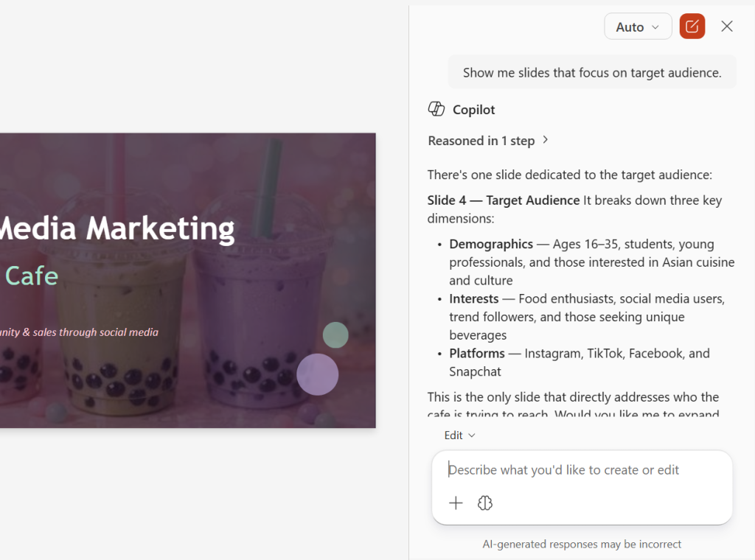
Task: Expand the 'Reasoned in 1 step' details
Action: [488, 141]
